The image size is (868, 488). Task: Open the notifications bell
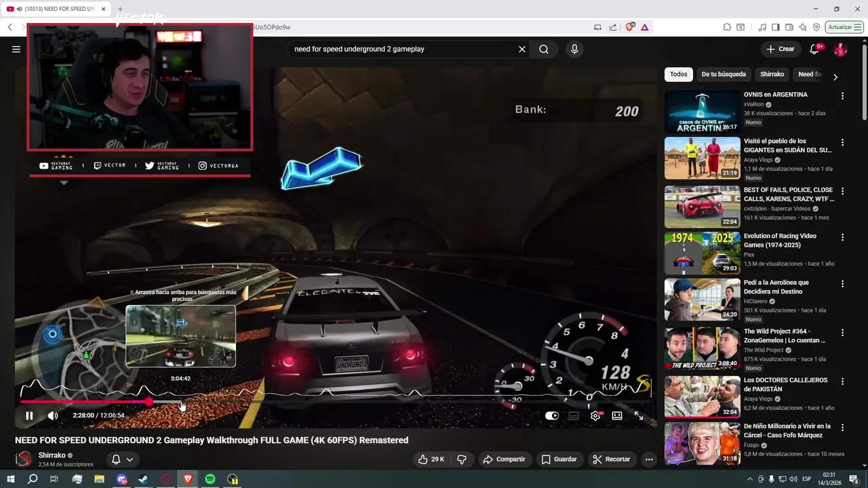coord(815,49)
